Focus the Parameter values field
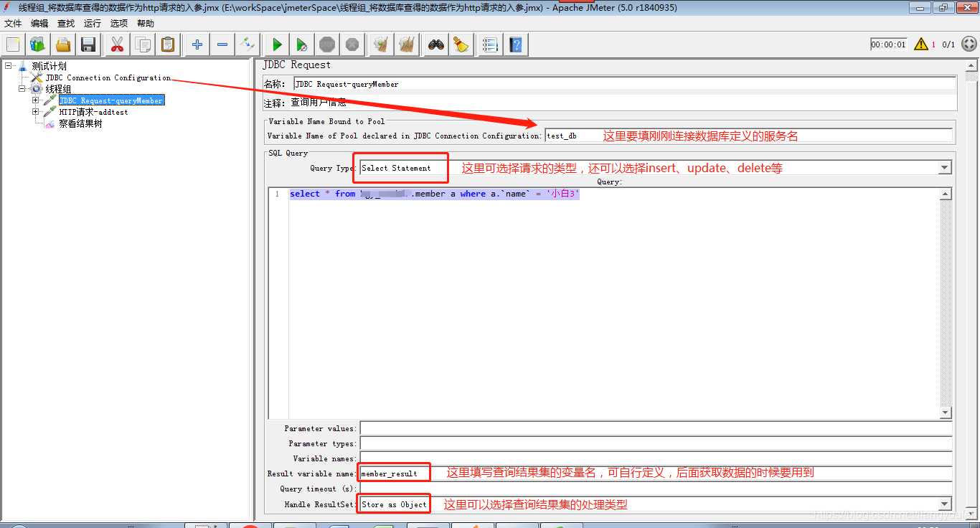Viewport: 980px width, 528px height. click(656, 428)
